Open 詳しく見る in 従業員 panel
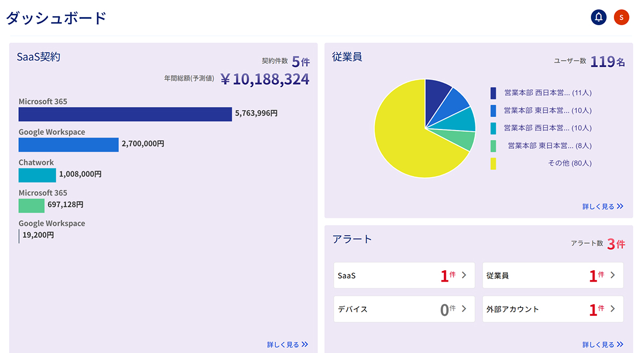 pos(603,206)
